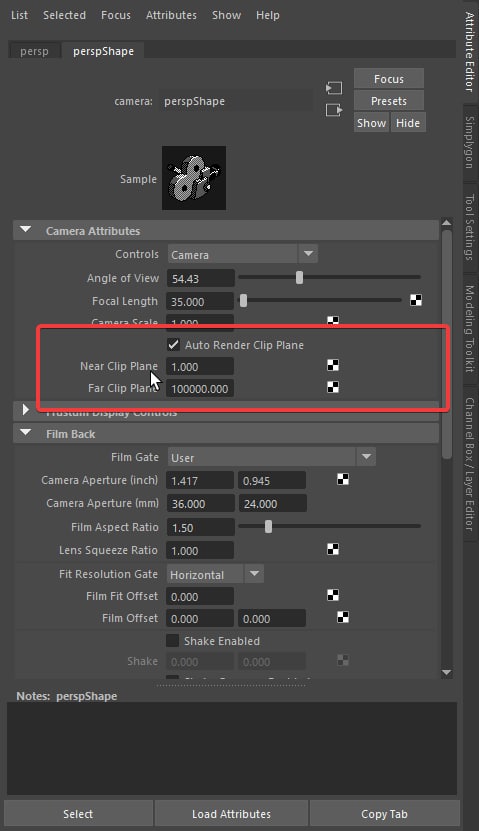Click the Select button at bottom
The height and width of the screenshot is (831, 479).
click(78, 814)
